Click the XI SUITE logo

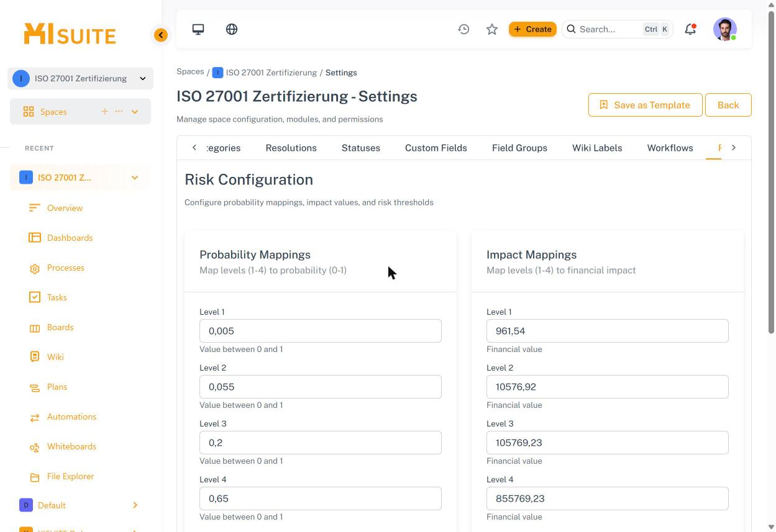click(70, 34)
